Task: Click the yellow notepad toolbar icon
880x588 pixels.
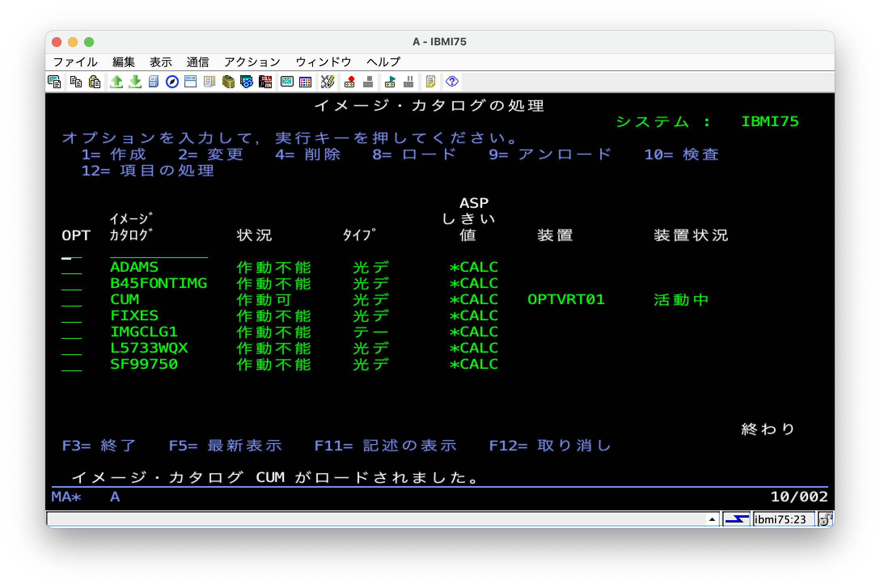Action: click(x=430, y=82)
